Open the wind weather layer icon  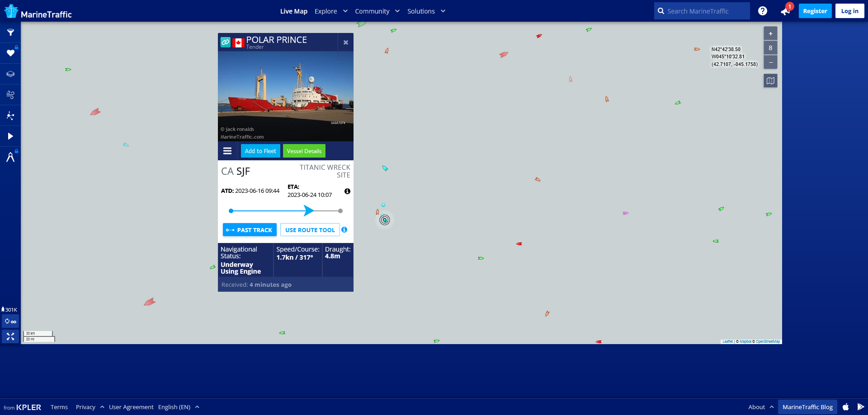click(x=10, y=95)
